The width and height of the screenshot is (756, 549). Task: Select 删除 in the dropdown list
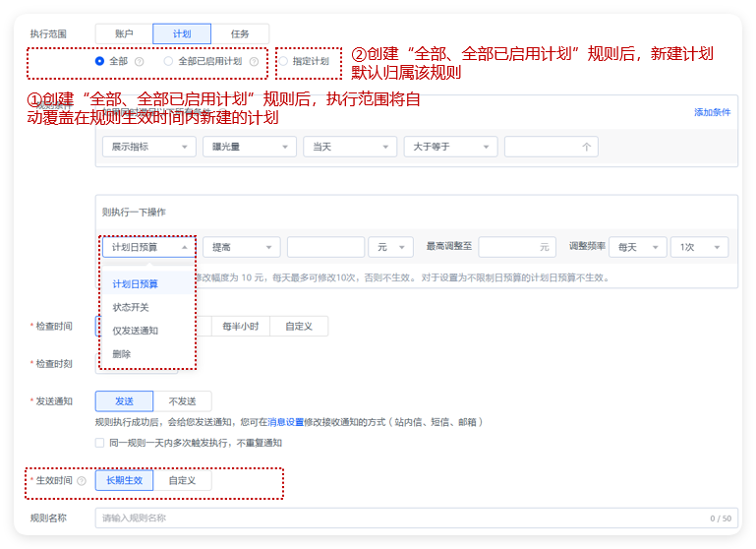[147, 354]
